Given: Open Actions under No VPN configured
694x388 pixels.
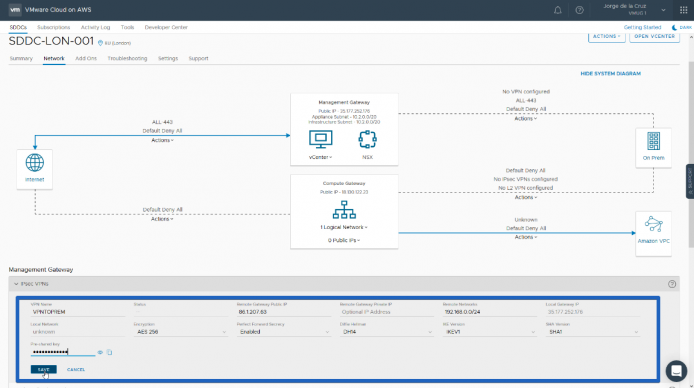Looking at the screenshot, I should click(x=526, y=119).
